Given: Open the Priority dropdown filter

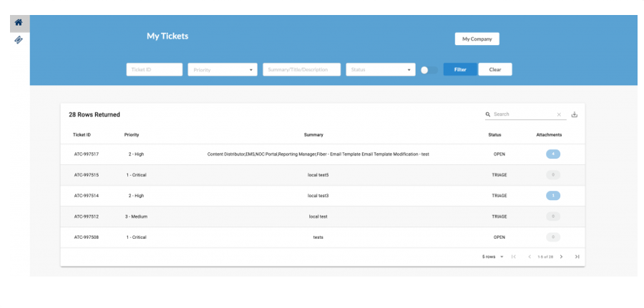Looking at the screenshot, I should coord(222,70).
